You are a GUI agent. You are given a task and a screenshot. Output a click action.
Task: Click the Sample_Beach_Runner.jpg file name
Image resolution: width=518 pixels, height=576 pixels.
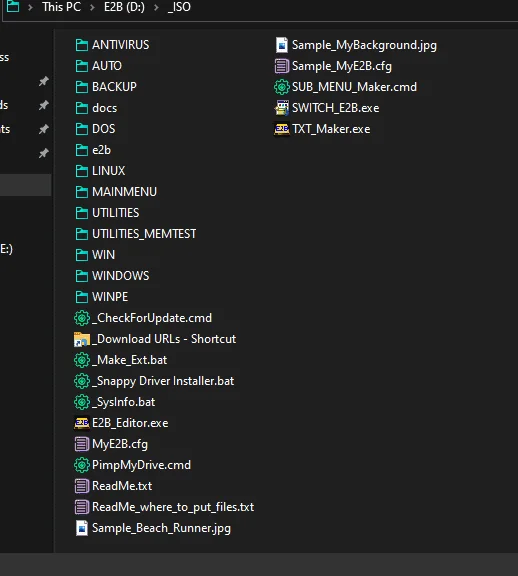161,528
